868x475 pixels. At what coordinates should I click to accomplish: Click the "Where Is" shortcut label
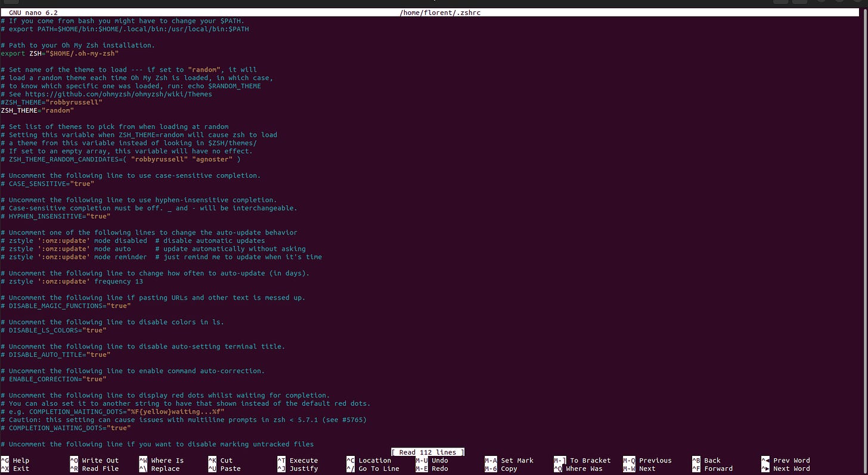168,461
